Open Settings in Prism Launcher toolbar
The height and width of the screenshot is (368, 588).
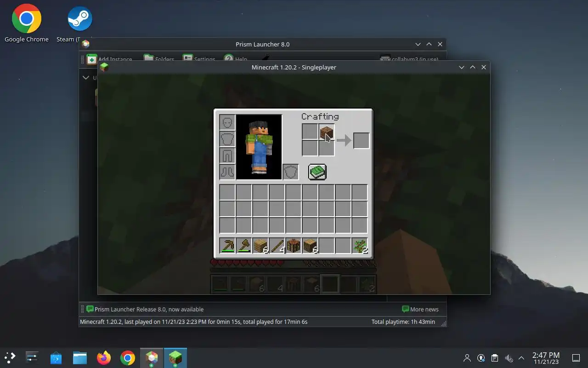coord(199,59)
